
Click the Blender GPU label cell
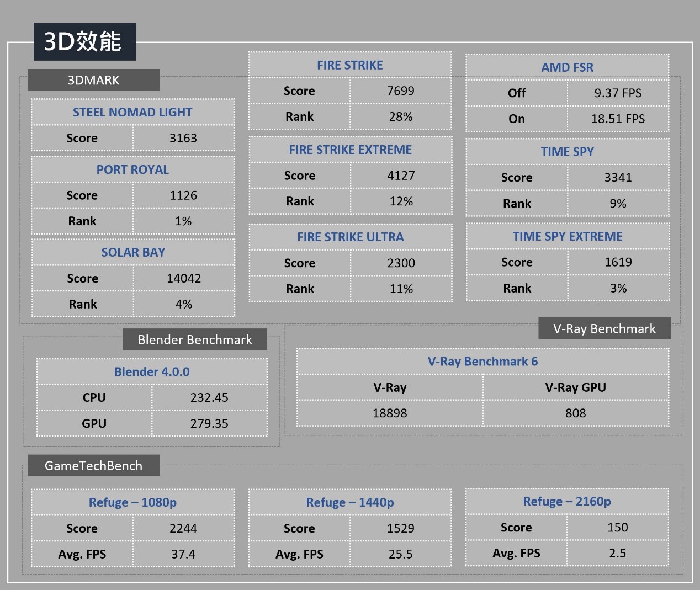coord(94,423)
